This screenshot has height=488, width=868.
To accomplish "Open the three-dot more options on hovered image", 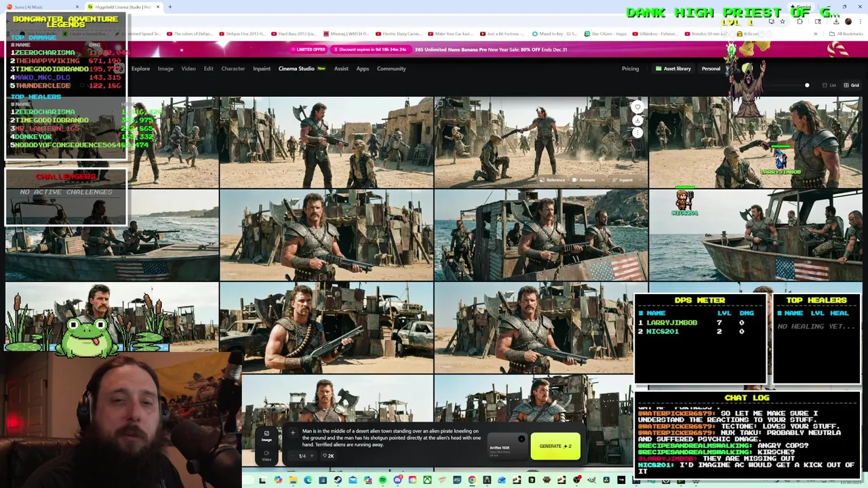I will point(637,133).
